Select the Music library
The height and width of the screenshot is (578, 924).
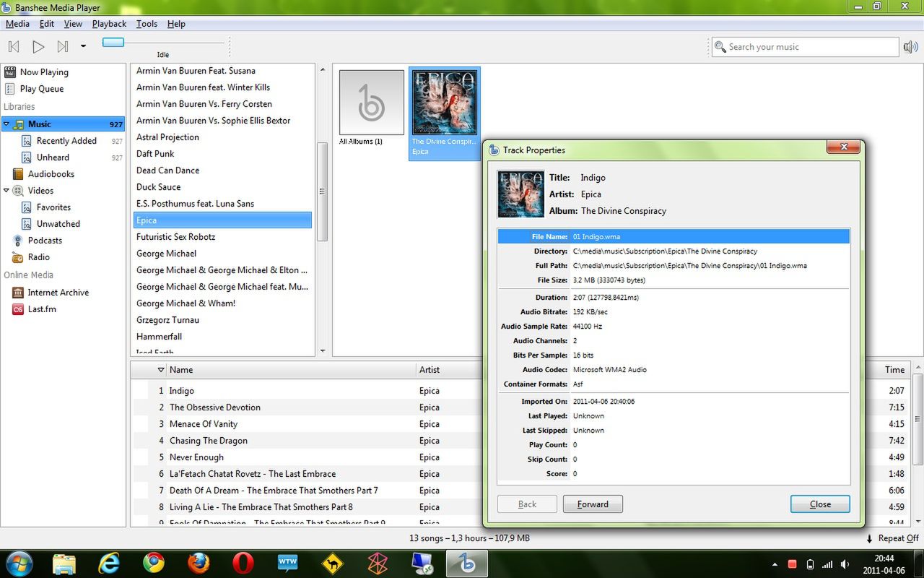click(64, 124)
